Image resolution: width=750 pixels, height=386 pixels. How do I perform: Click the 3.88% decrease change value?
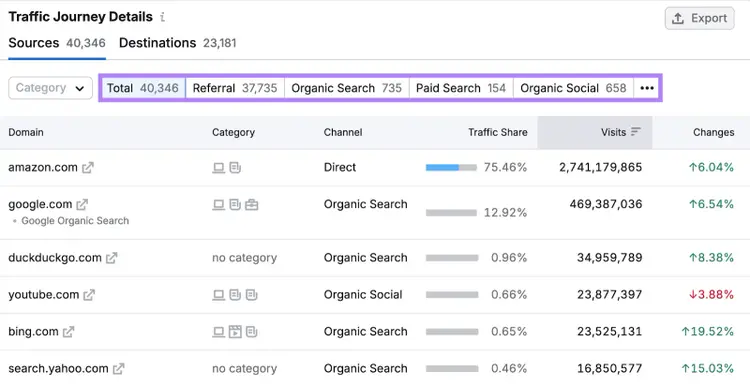(711, 295)
